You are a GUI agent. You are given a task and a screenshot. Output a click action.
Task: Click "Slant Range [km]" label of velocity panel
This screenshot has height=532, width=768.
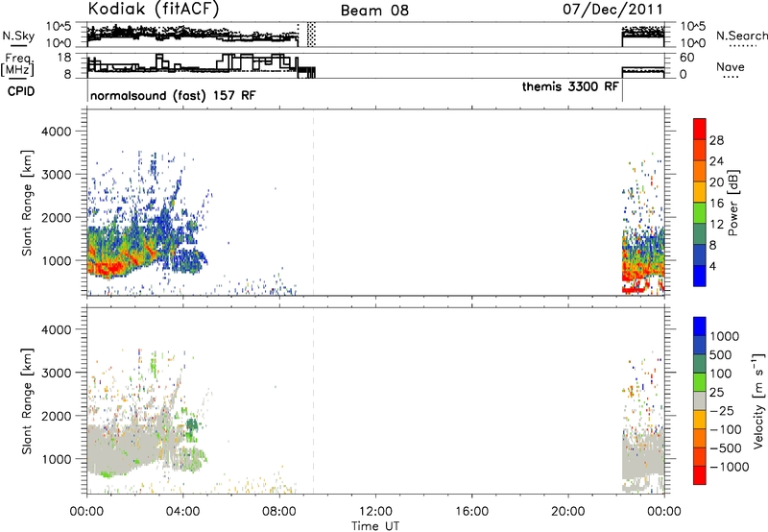point(27,401)
